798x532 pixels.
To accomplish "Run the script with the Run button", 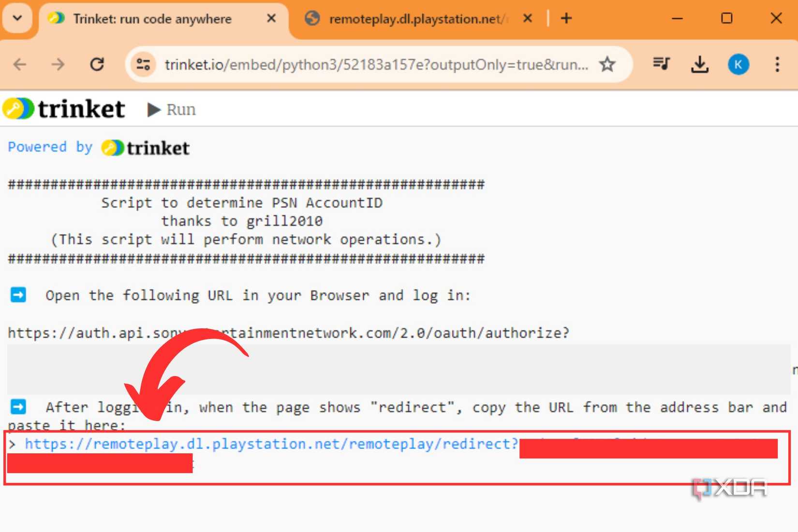I will point(172,110).
